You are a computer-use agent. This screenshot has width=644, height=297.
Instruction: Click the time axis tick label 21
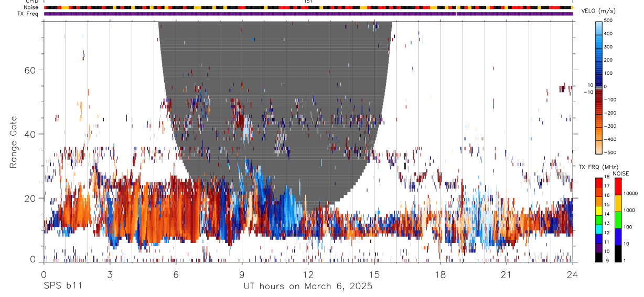(506, 274)
